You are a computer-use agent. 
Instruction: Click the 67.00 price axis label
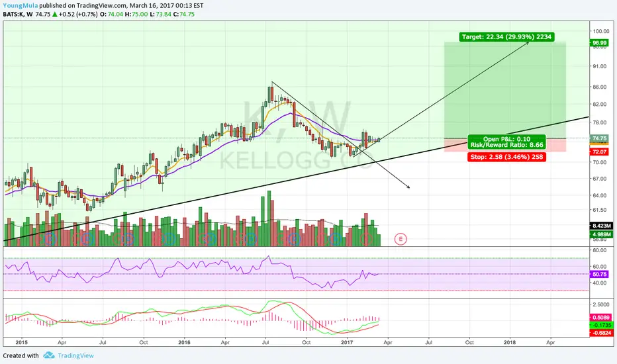click(x=600, y=179)
